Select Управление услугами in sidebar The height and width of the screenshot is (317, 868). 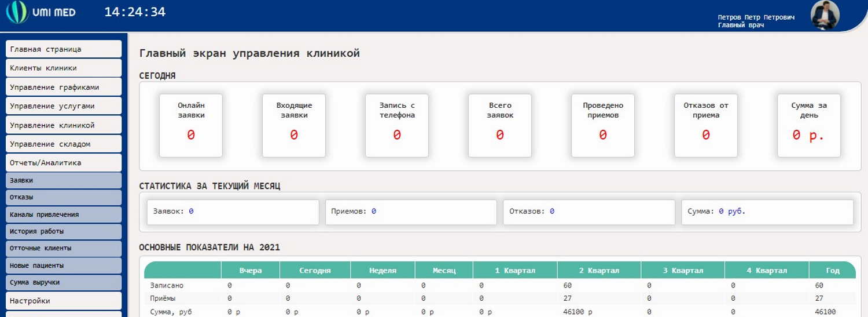64,106
